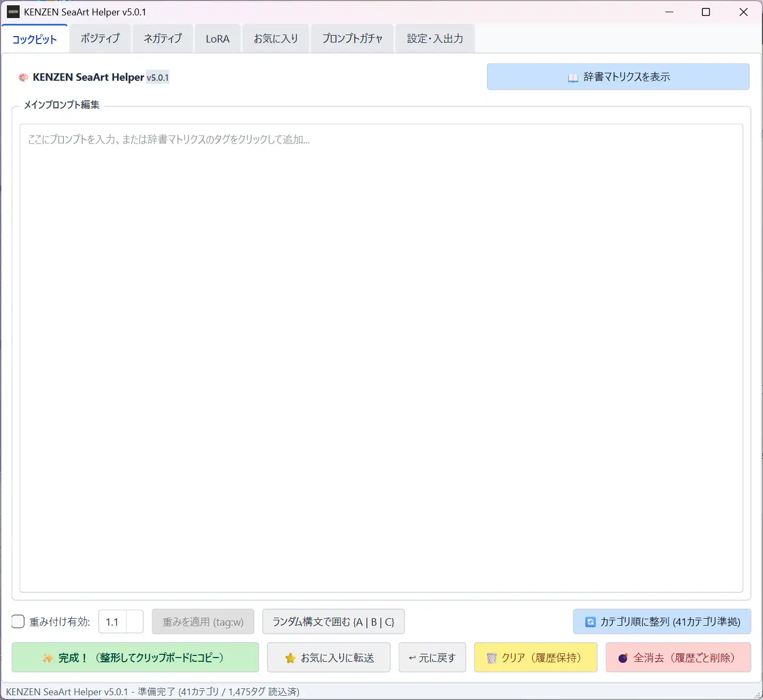Click the bomb icon on 全消去 button
Viewport: 763px width, 700px height.
[623, 658]
